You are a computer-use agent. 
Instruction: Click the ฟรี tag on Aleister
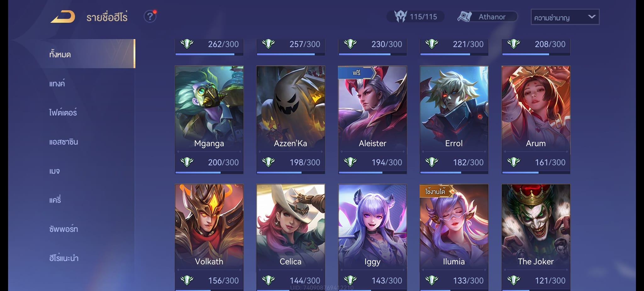point(357,73)
